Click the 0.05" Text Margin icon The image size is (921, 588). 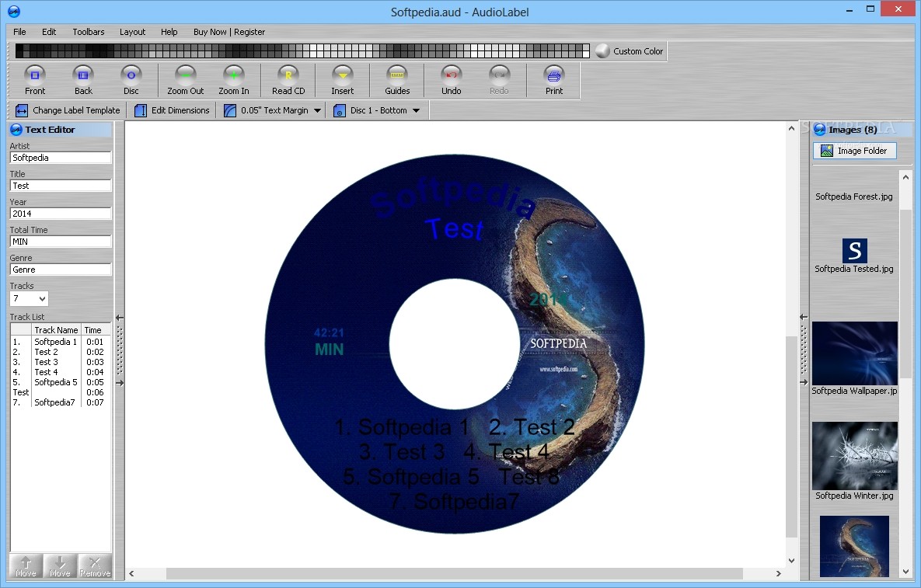[x=229, y=110]
